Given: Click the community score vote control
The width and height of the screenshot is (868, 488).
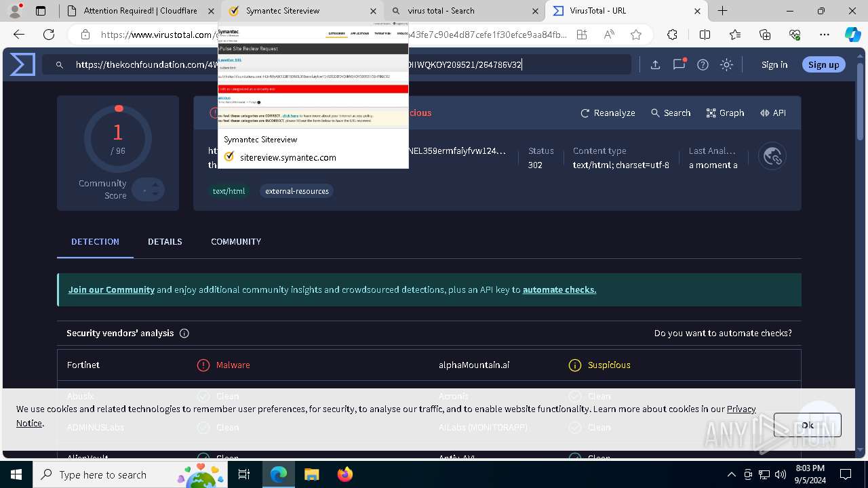Looking at the screenshot, I should click(149, 189).
